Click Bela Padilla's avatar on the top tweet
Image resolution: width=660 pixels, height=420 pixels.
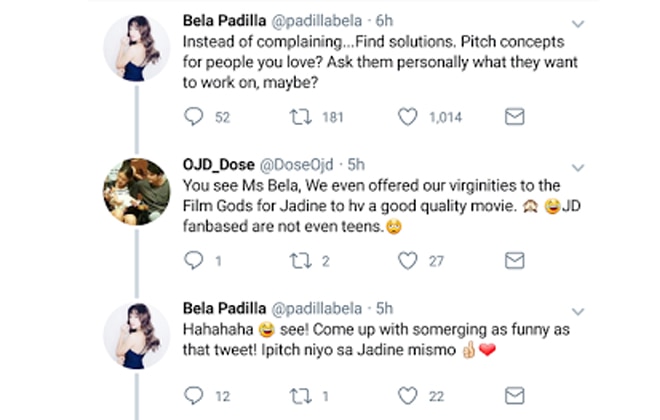click(x=137, y=48)
